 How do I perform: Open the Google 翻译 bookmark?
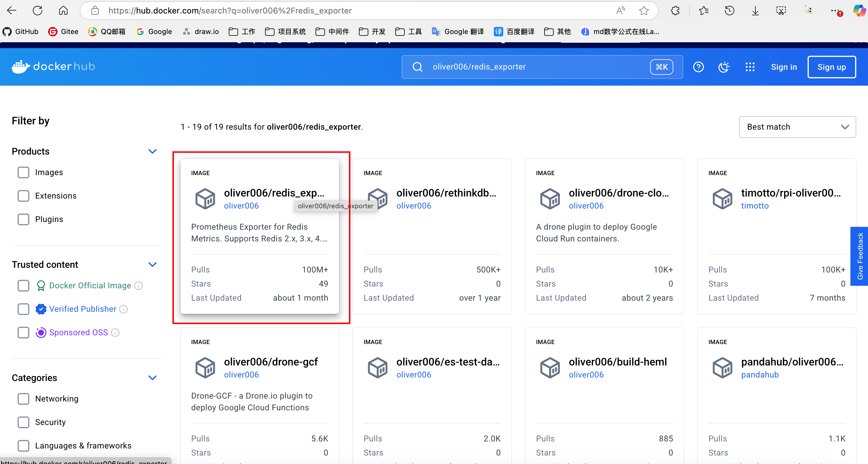point(458,32)
